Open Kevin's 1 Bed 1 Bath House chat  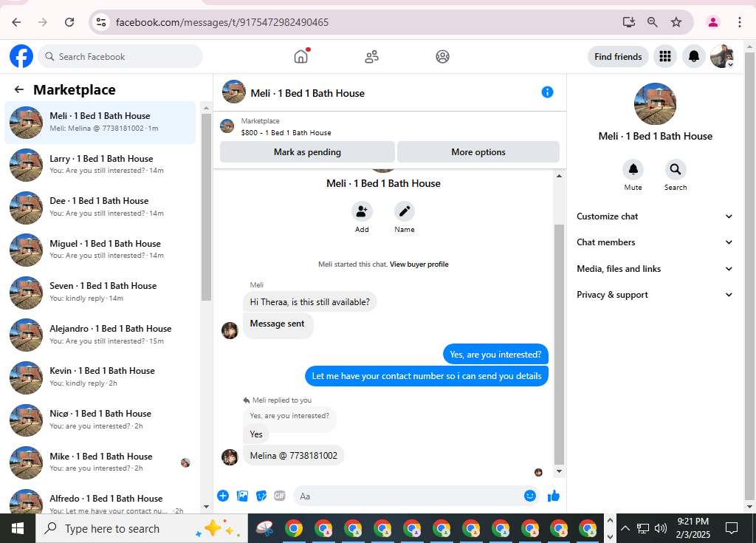[x=100, y=377]
